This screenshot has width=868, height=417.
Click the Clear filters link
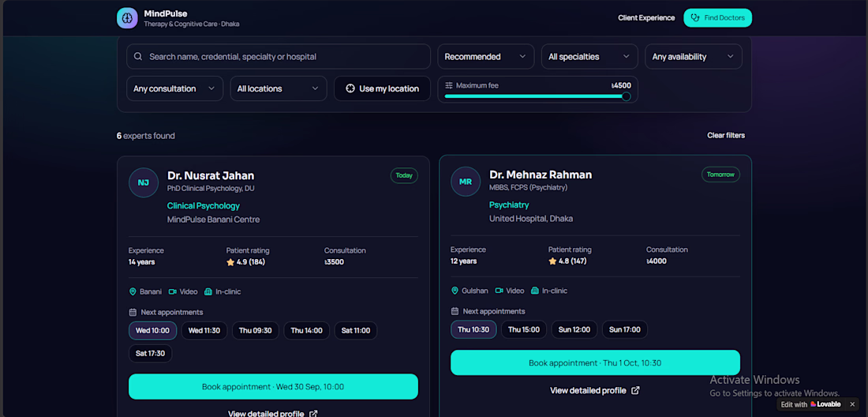pyautogui.click(x=726, y=135)
